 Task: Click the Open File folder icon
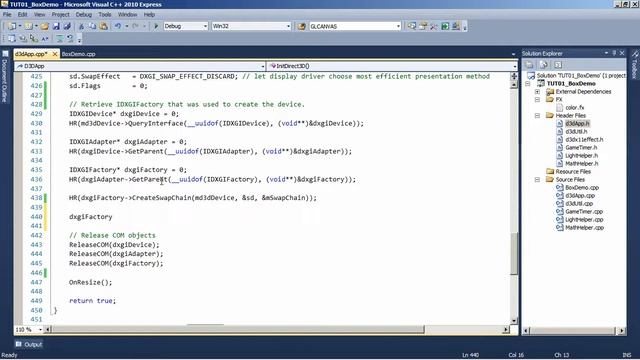pyautogui.click(x=44, y=26)
